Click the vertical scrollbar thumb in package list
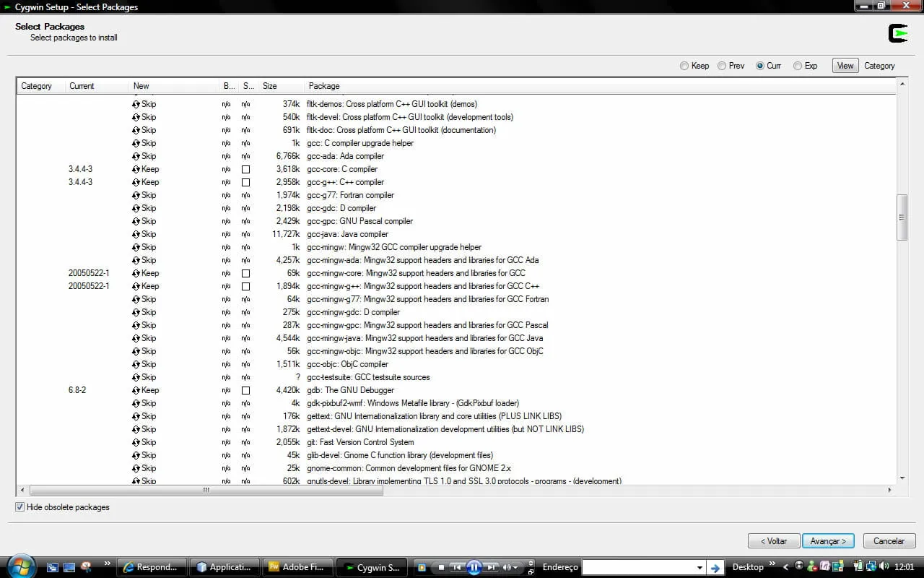The height and width of the screenshot is (578, 924). [x=902, y=217]
